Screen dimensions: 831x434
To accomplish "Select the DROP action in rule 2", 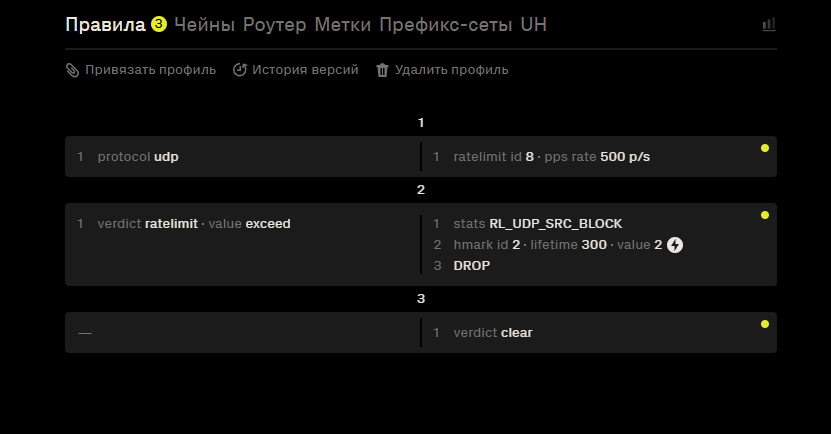I will pos(472,265).
